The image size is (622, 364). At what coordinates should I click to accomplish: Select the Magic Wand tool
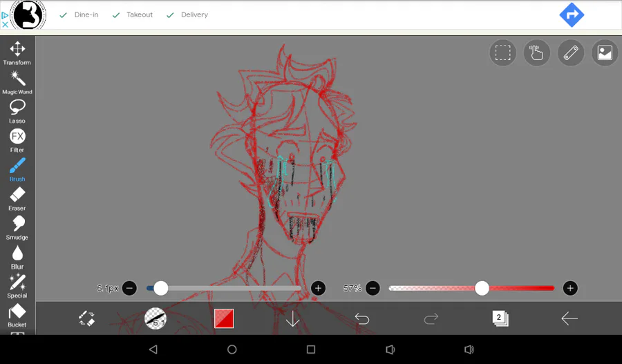click(17, 82)
